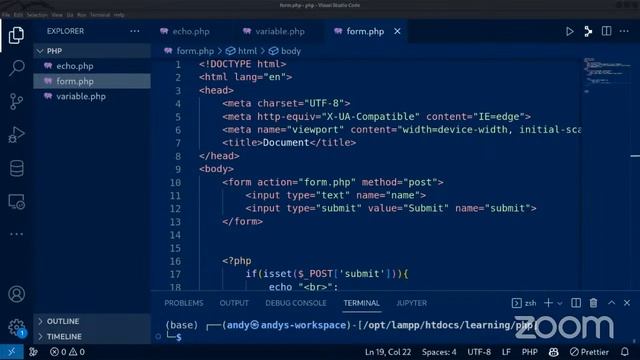Add a new terminal with plus icon

coord(548,303)
